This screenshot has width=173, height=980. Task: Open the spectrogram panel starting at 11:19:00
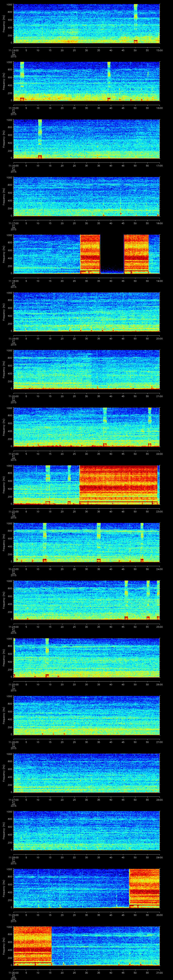tap(86, 312)
